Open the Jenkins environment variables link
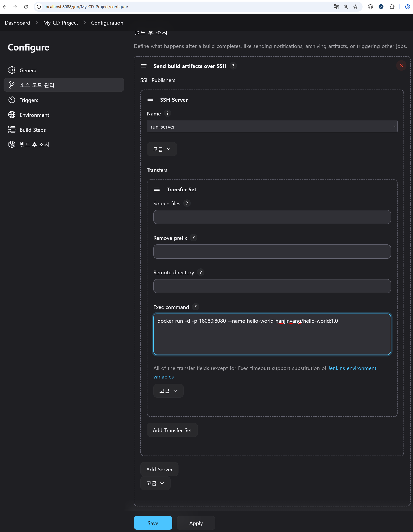The height and width of the screenshot is (532, 413). pyautogui.click(x=352, y=368)
